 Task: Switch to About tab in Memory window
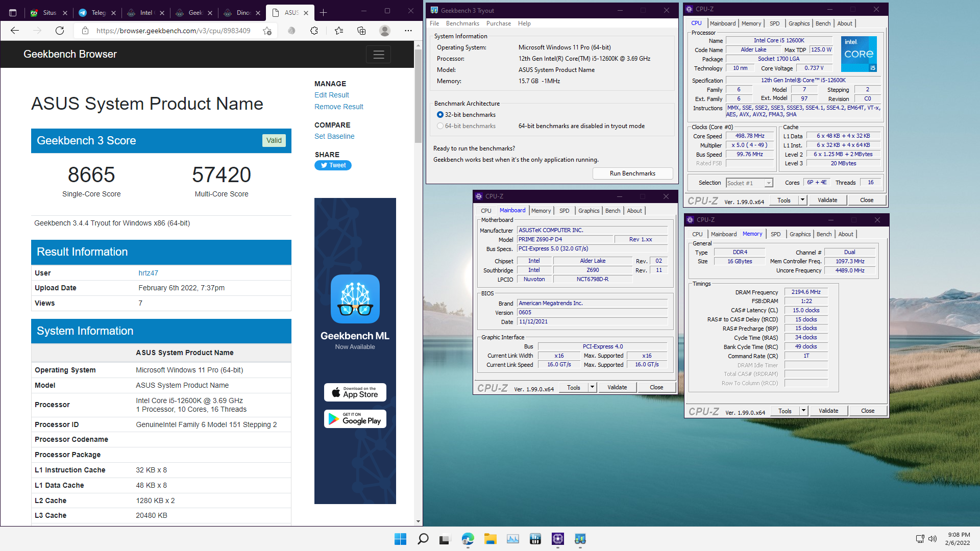[845, 234]
